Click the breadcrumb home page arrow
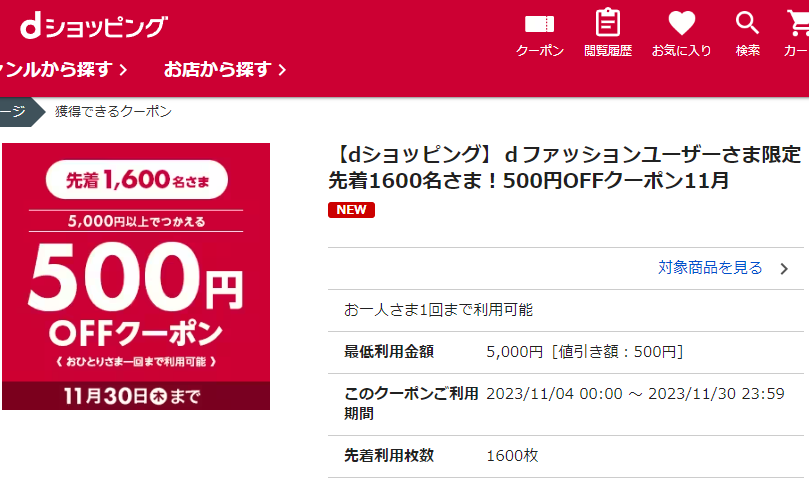The width and height of the screenshot is (809, 479). pos(21,111)
